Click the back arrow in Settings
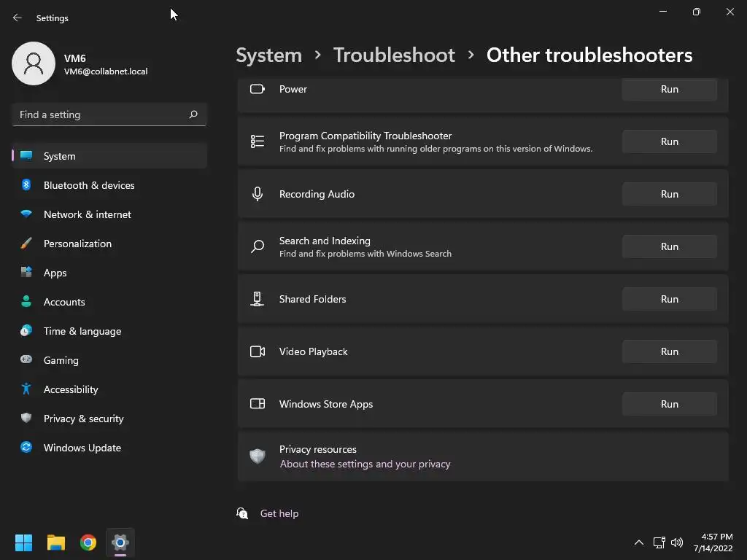 18,18
